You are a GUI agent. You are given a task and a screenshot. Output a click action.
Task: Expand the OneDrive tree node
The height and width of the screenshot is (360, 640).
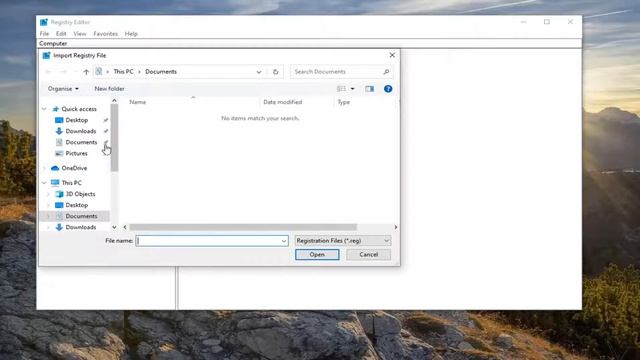point(44,168)
